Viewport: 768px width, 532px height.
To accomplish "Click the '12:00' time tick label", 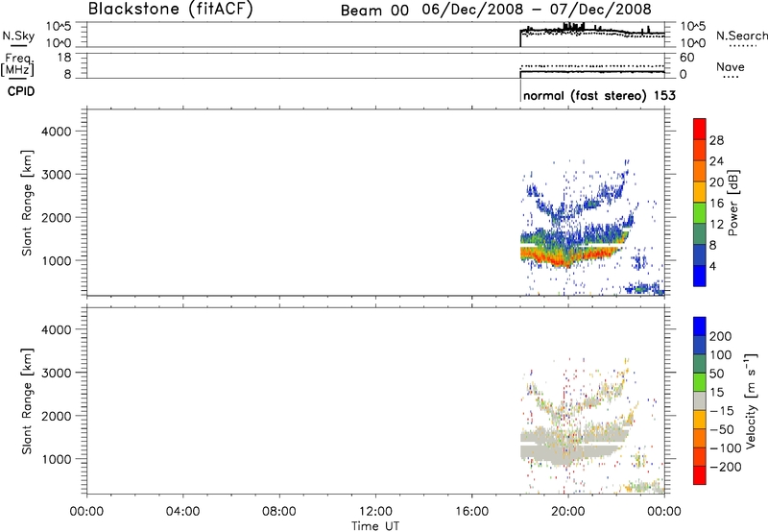I will 375,512.
